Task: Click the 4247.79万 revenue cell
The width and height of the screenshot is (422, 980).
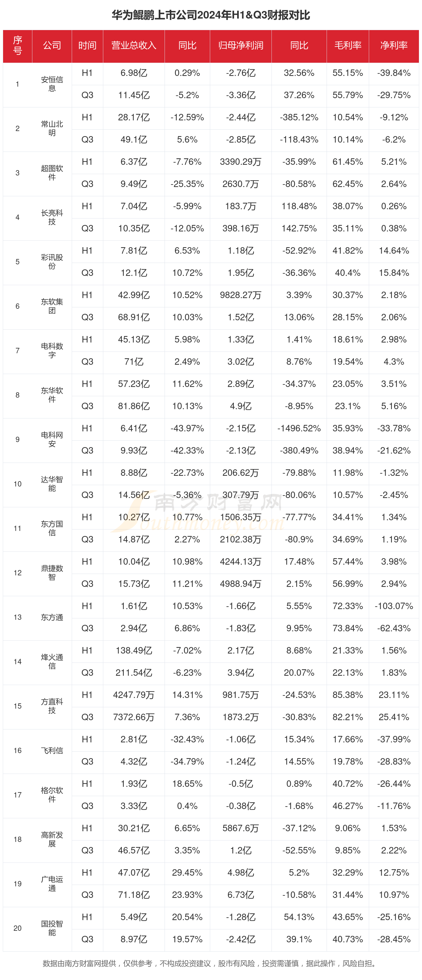Action: pyautogui.click(x=134, y=695)
